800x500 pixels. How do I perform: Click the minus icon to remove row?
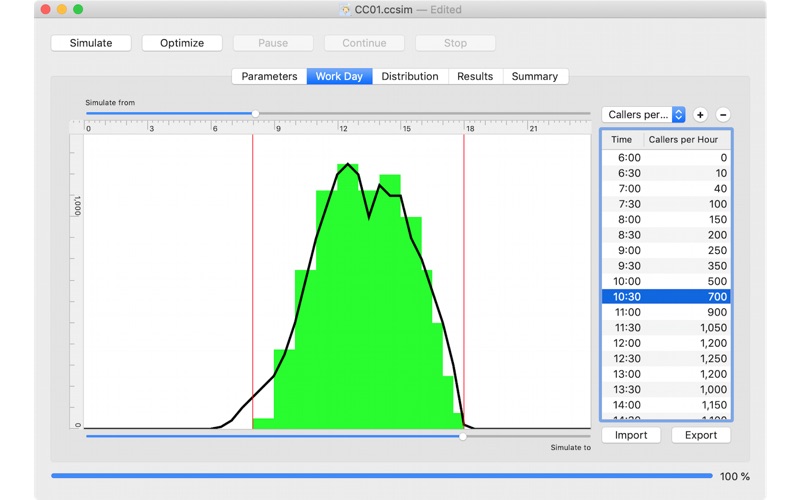pos(723,115)
